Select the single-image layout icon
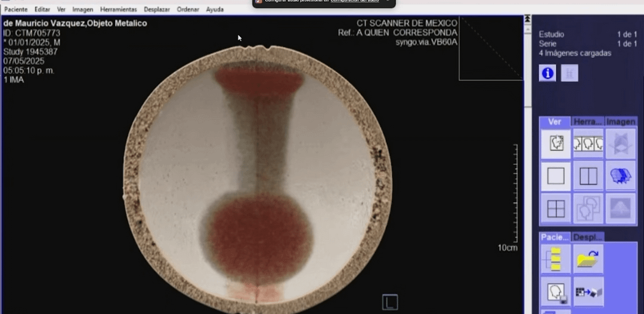The height and width of the screenshot is (314, 644). [556, 176]
